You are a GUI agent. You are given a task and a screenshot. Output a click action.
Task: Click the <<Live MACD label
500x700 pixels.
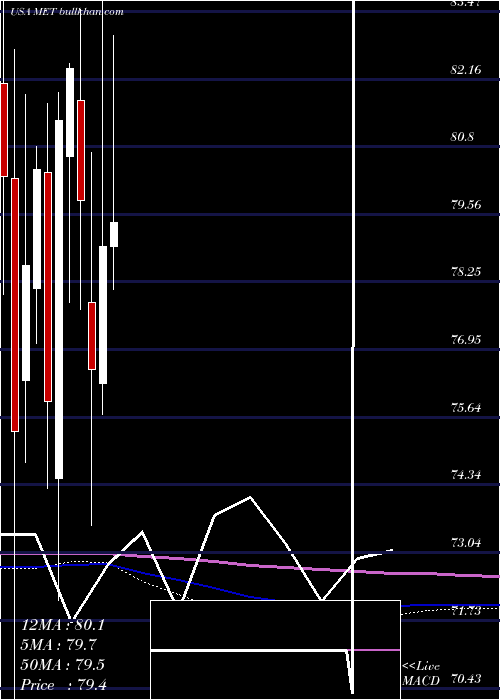pos(421,673)
